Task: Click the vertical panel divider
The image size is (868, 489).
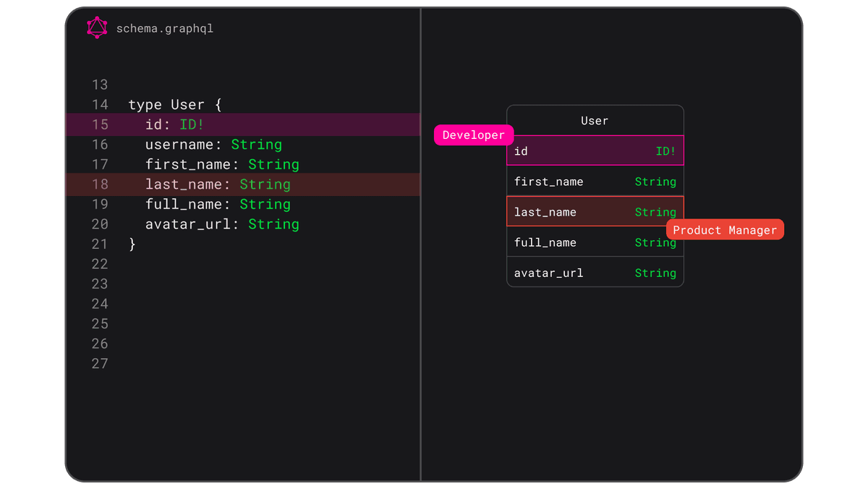Action: click(420, 244)
